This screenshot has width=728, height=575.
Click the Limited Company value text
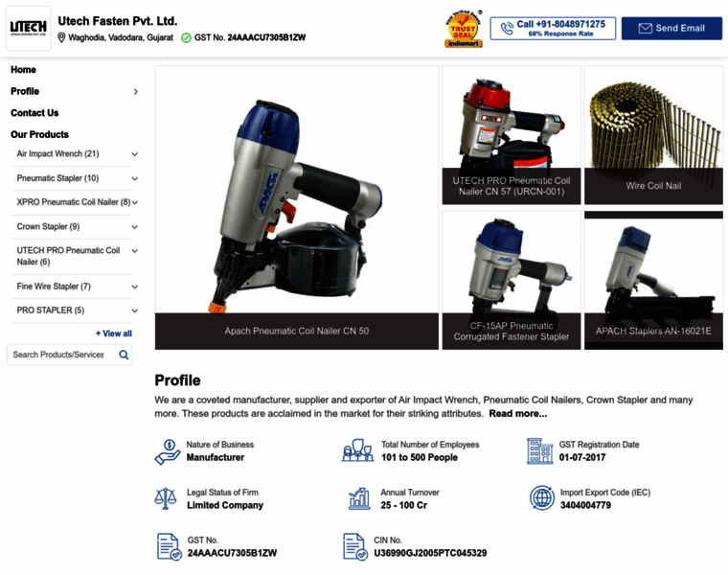click(225, 505)
